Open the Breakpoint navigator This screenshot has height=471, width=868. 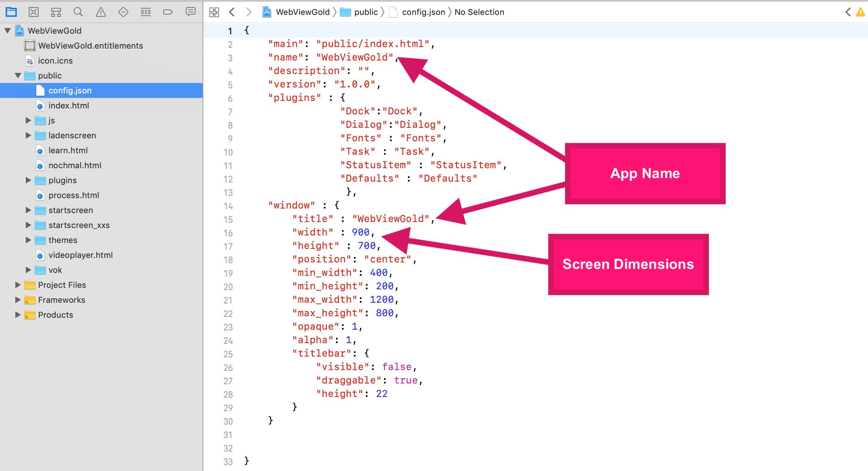pos(168,12)
